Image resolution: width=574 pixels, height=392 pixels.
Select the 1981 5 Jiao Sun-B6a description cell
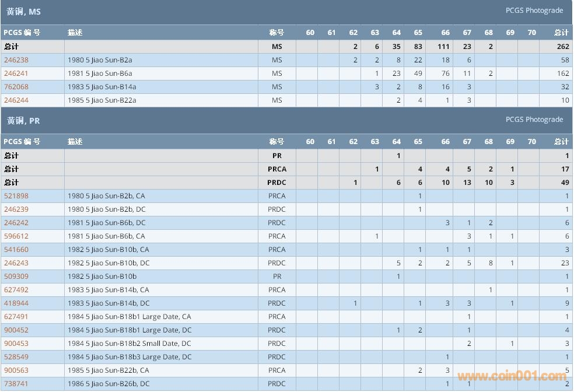[100, 73]
